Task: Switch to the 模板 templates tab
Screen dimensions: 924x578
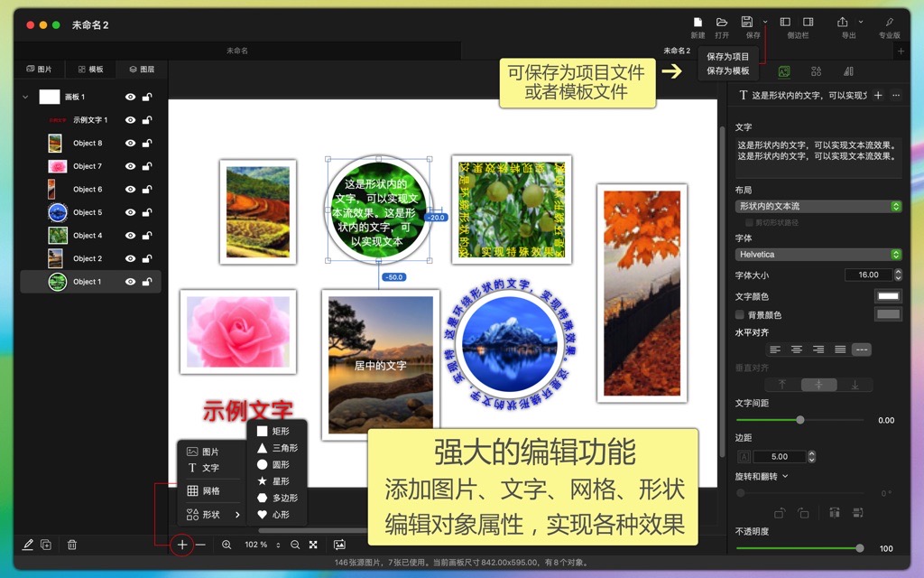Action: click(x=91, y=70)
